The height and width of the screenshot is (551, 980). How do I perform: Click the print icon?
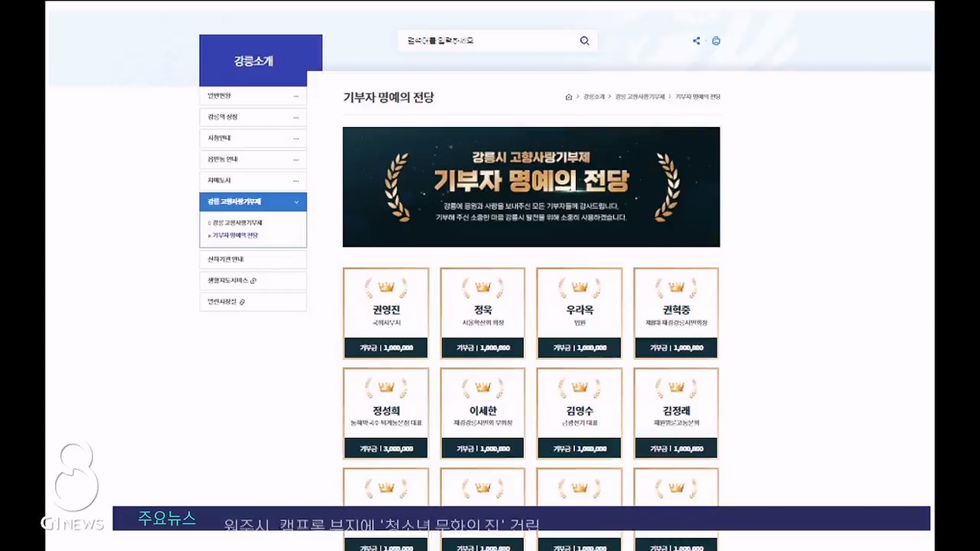point(716,41)
